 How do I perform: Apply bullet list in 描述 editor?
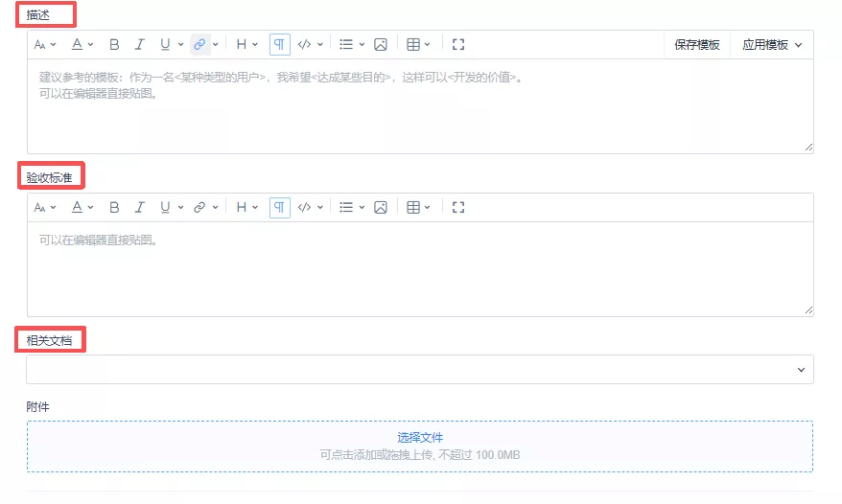tap(346, 44)
